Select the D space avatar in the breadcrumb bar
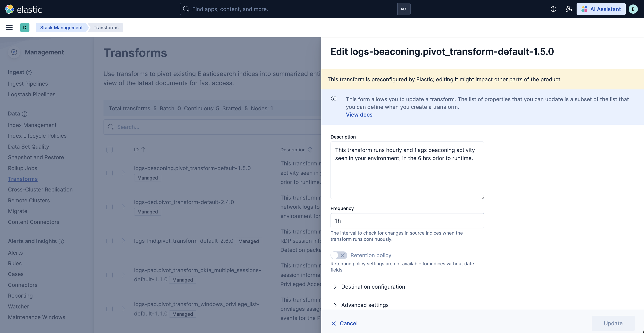Viewport: 644px width, 333px height. 25,28
